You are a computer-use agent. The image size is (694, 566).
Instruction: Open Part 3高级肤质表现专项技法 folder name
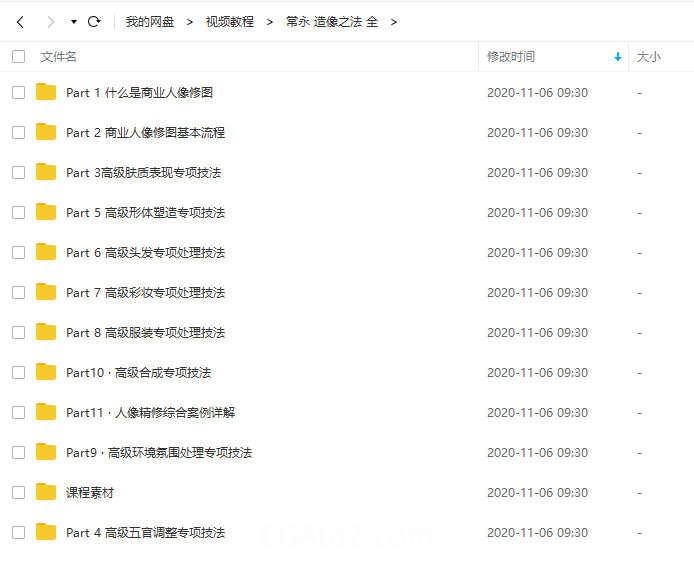143,172
